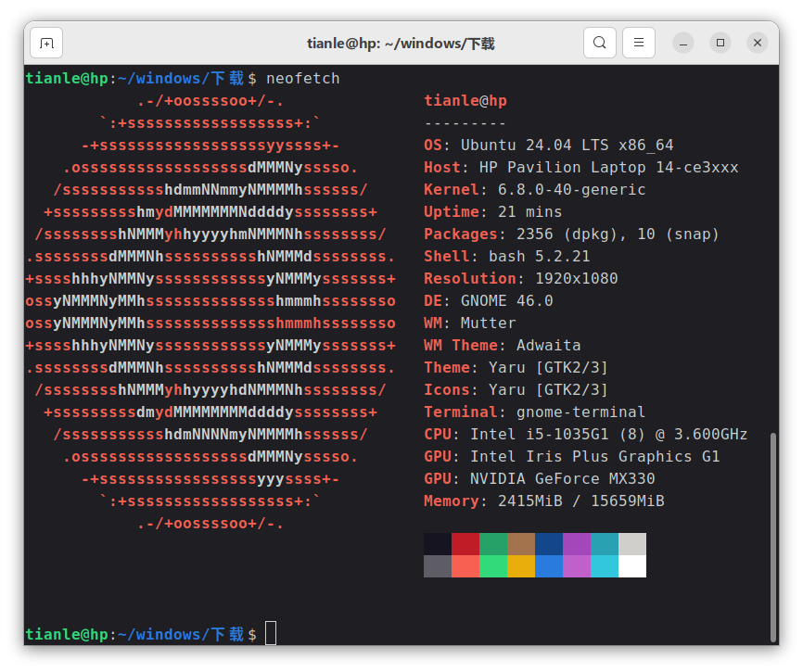This screenshot has width=803, height=672.
Task: Click the dark green color block
Action: pyautogui.click(x=493, y=544)
